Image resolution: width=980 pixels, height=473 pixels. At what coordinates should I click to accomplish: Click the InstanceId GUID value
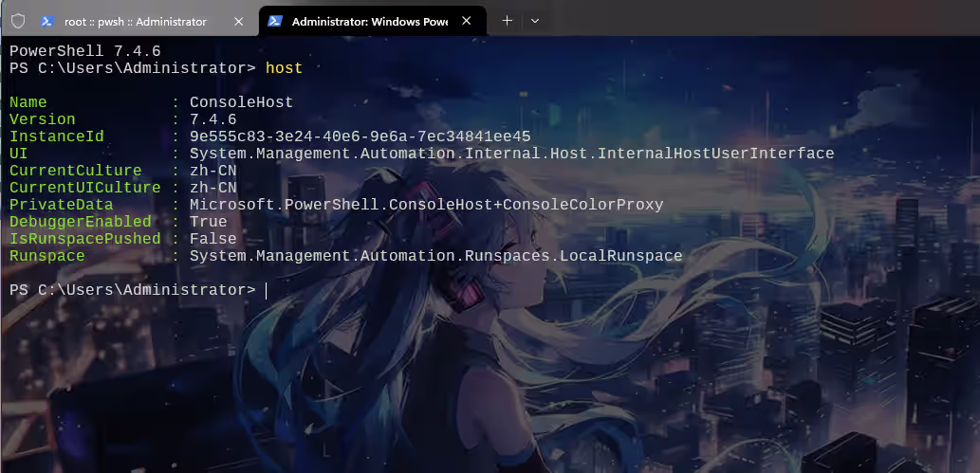(360, 136)
